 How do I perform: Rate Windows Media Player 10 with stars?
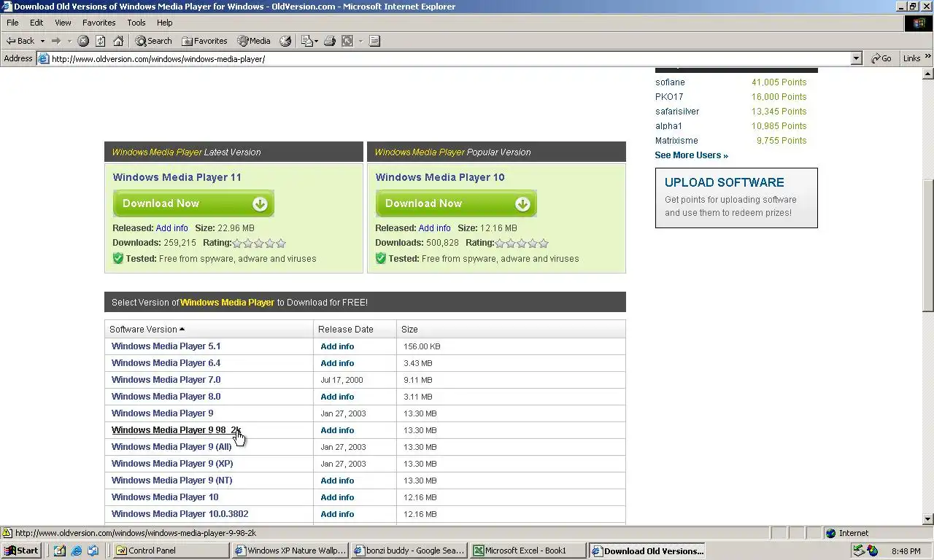pos(522,243)
